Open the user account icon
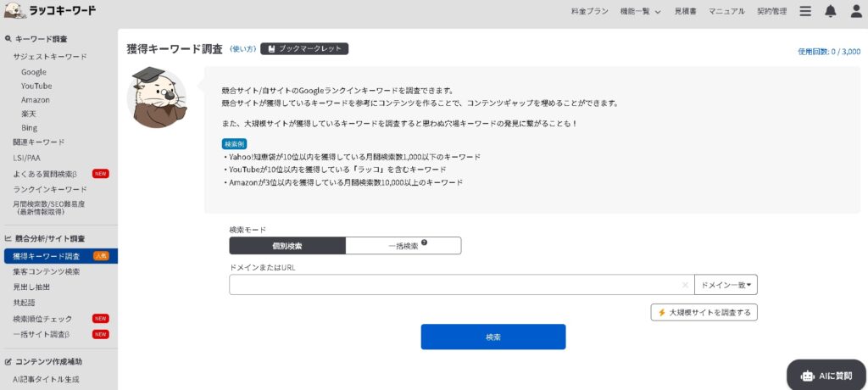Image resolution: width=868 pixels, height=390 pixels. [x=856, y=11]
